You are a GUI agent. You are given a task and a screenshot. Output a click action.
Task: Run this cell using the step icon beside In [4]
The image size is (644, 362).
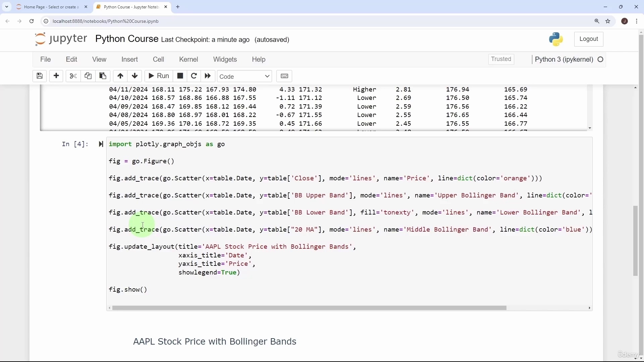tap(101, 144)
